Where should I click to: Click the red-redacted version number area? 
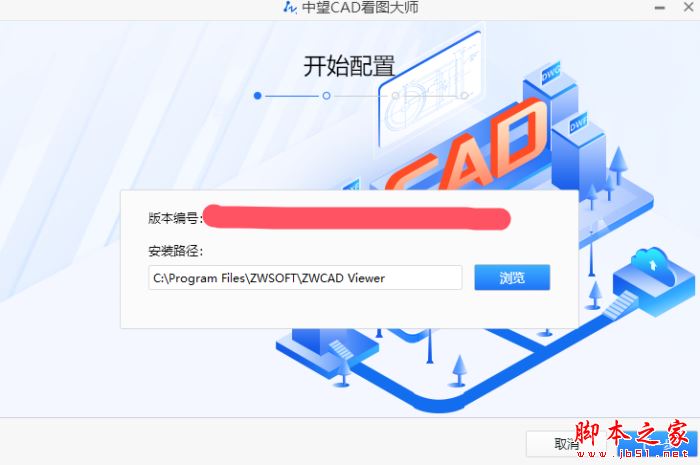[357, 218]
